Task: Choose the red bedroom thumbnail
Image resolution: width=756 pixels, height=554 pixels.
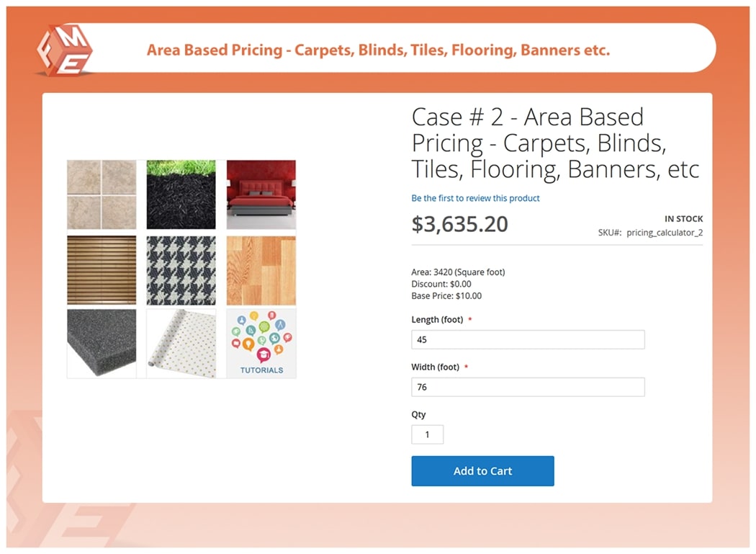Action: click(261, 195)
